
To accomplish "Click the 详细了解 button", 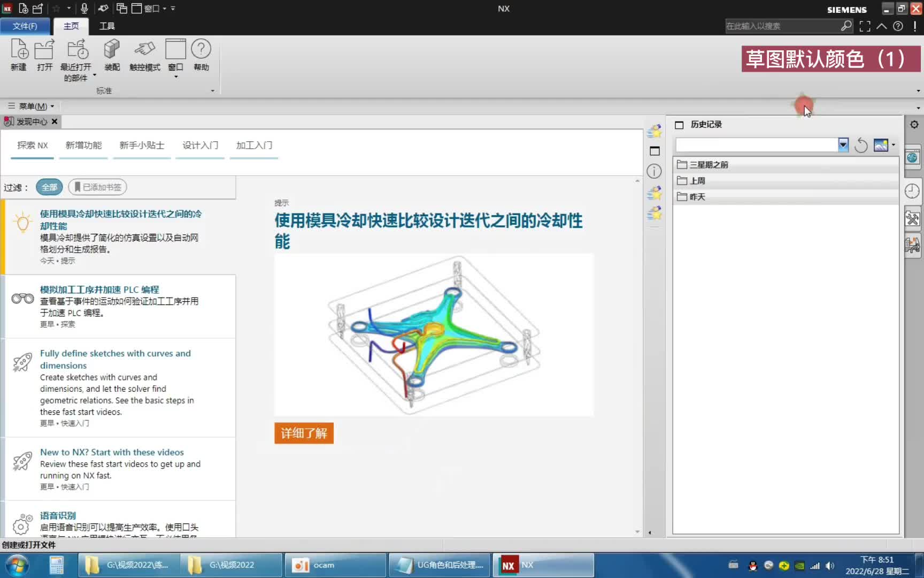I will [304, 433].
